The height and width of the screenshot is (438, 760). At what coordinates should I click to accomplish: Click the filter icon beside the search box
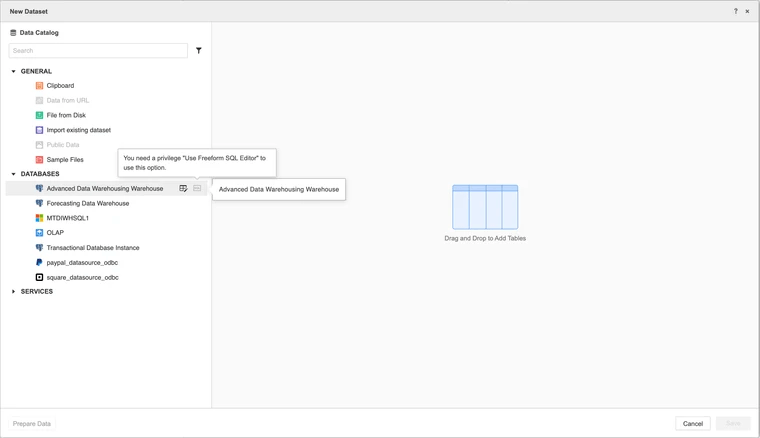pyautogui.click(x=199, y=50)
